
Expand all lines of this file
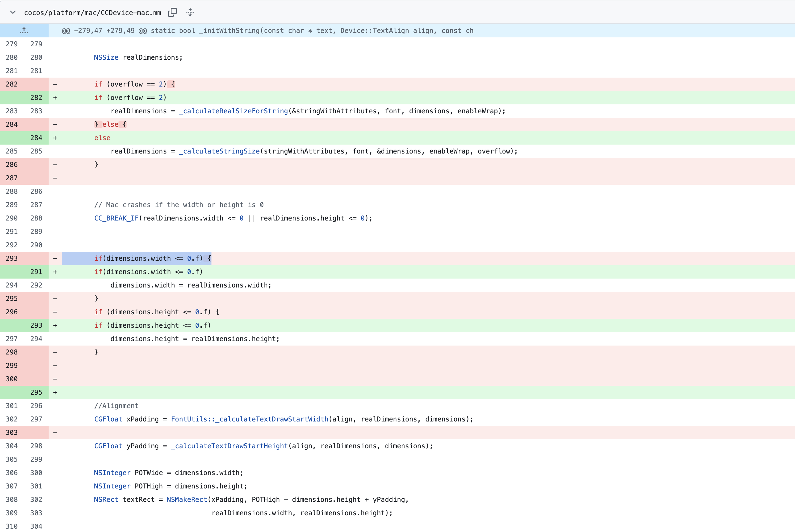click(x=190, y=12)
